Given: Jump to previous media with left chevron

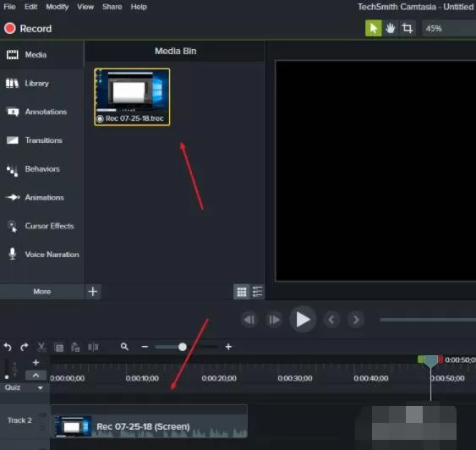Looking at the screenshot, I should (x=331, y=320).
